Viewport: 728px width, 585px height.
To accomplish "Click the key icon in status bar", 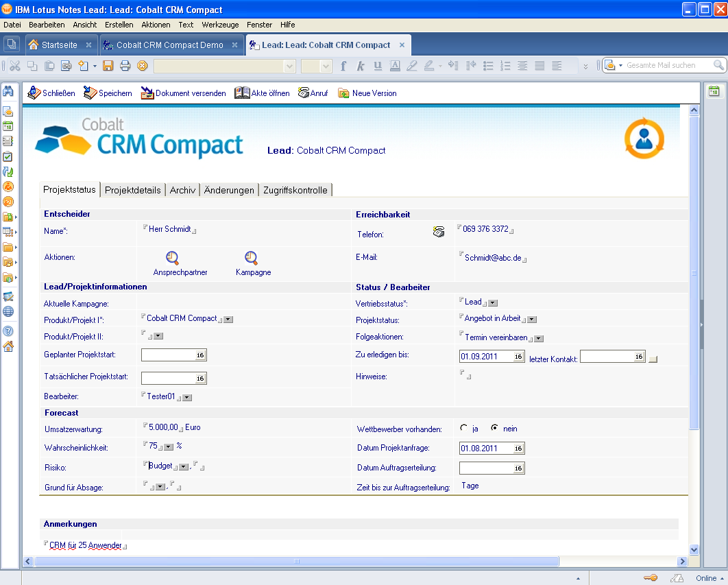I will (x=651, y=578).
